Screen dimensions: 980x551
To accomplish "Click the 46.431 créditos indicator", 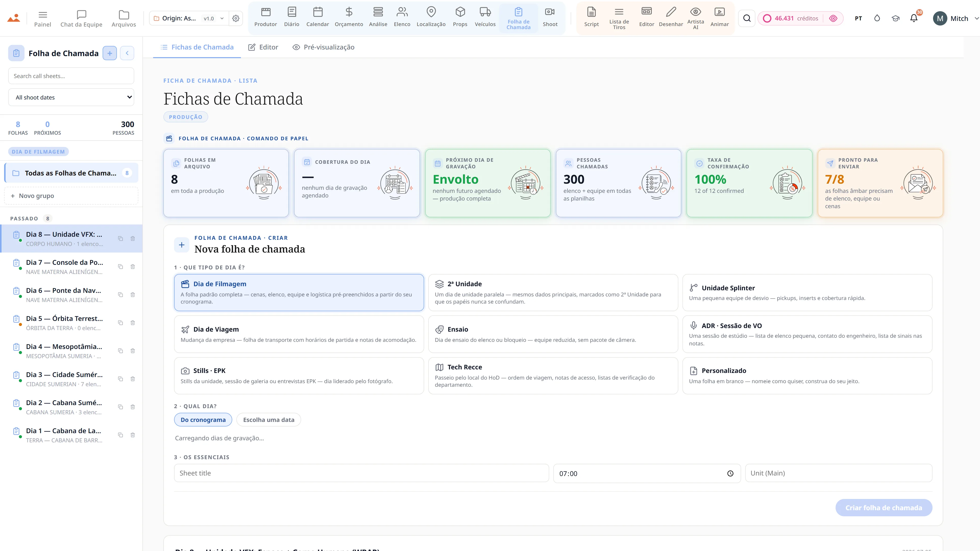I will pos(791,18).
